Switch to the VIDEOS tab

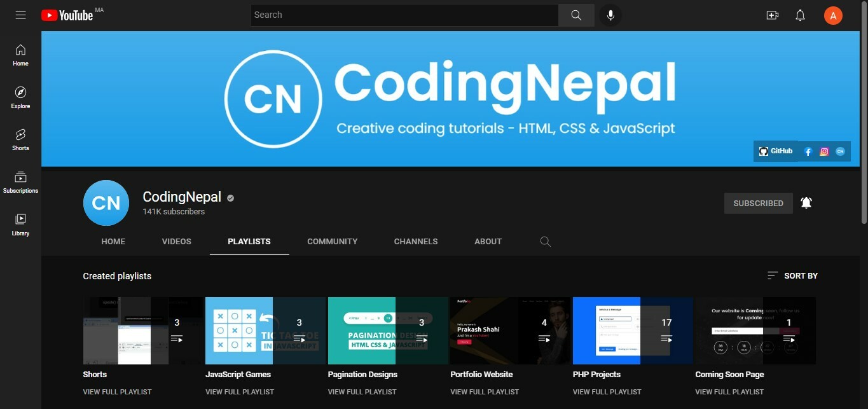click(176, 241)
